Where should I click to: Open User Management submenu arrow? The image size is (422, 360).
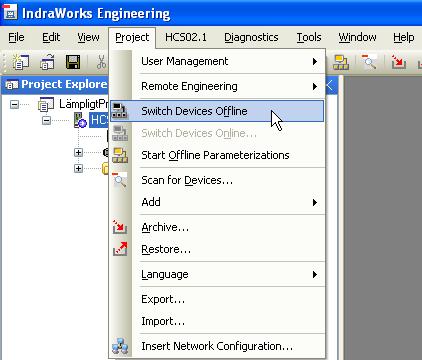pos(315,61)
